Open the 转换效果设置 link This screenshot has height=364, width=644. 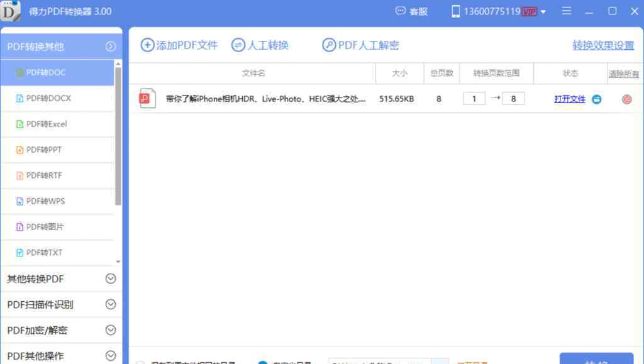tap(602, 46)
